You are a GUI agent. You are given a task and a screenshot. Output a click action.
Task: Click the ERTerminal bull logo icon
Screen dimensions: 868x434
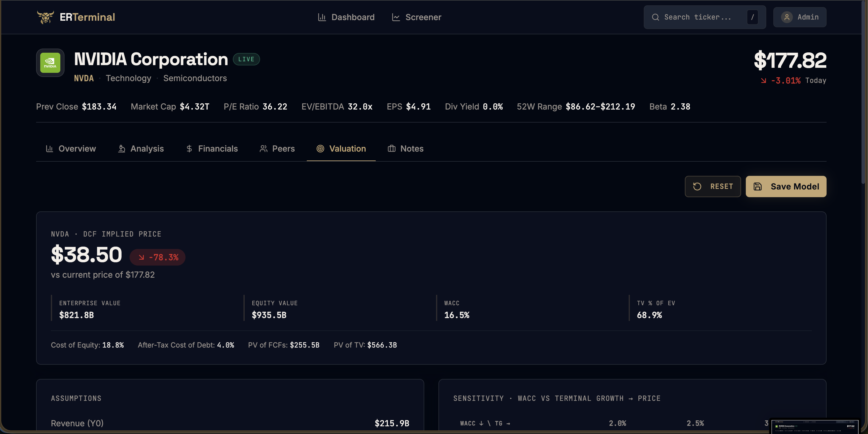pyautogui.click(x=45, y=17)
